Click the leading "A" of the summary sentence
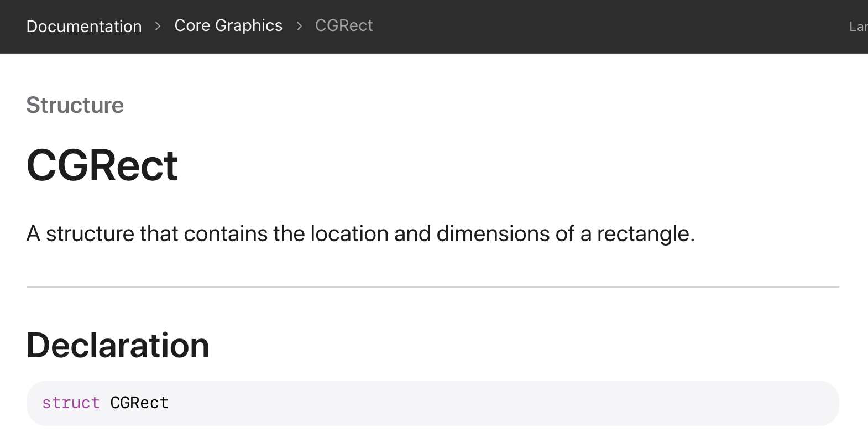 [33, 234]
